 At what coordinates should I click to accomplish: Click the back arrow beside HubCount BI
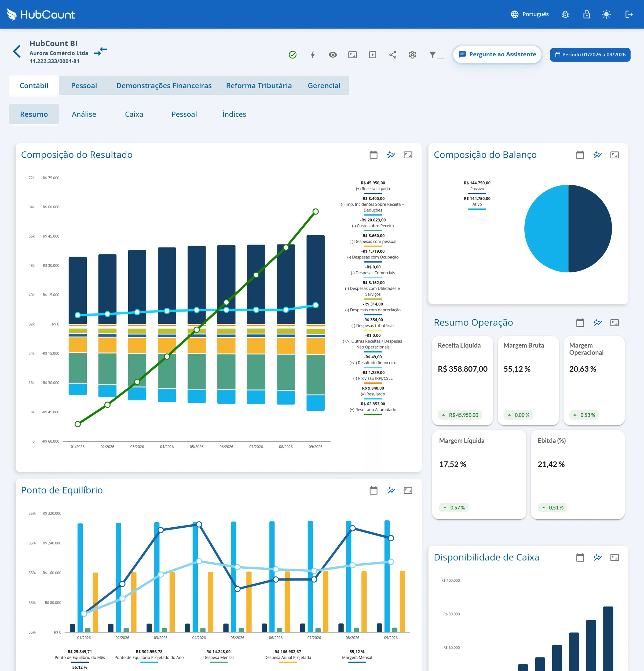pos(17,51)
